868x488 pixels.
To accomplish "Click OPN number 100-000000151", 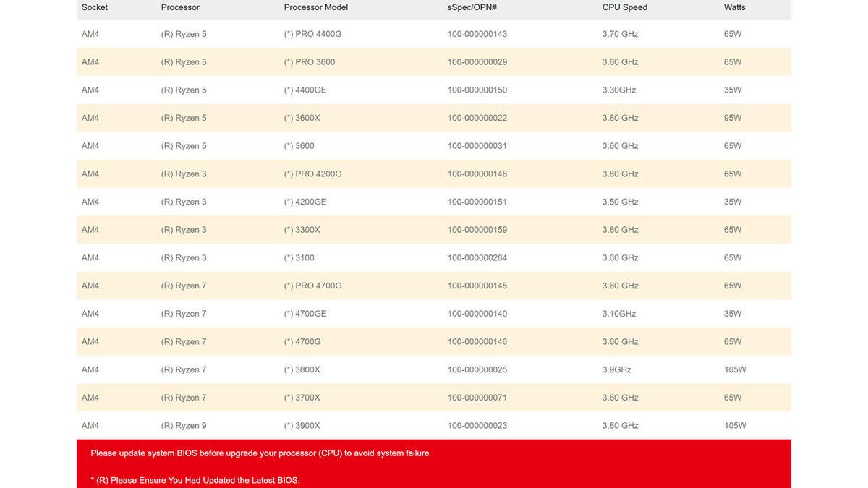I will [x=477, y=202].
